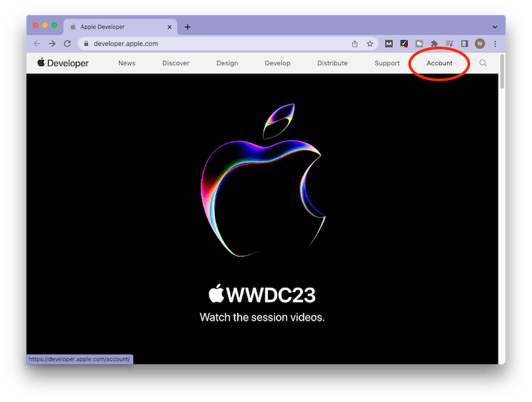The height and width of the screenshot is (402, 532).
Task: Click the colorful Apple logo hero image
Action: coord(263,180)
